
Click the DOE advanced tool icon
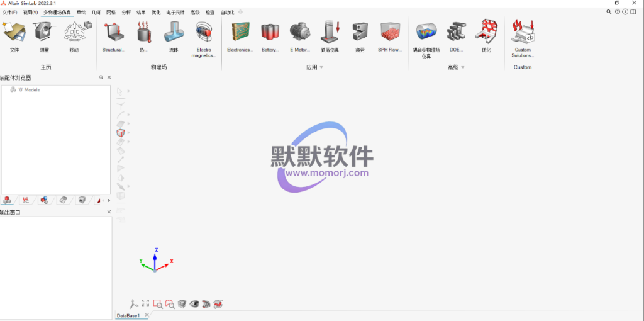pyautogui.click(x=456, y=35)
